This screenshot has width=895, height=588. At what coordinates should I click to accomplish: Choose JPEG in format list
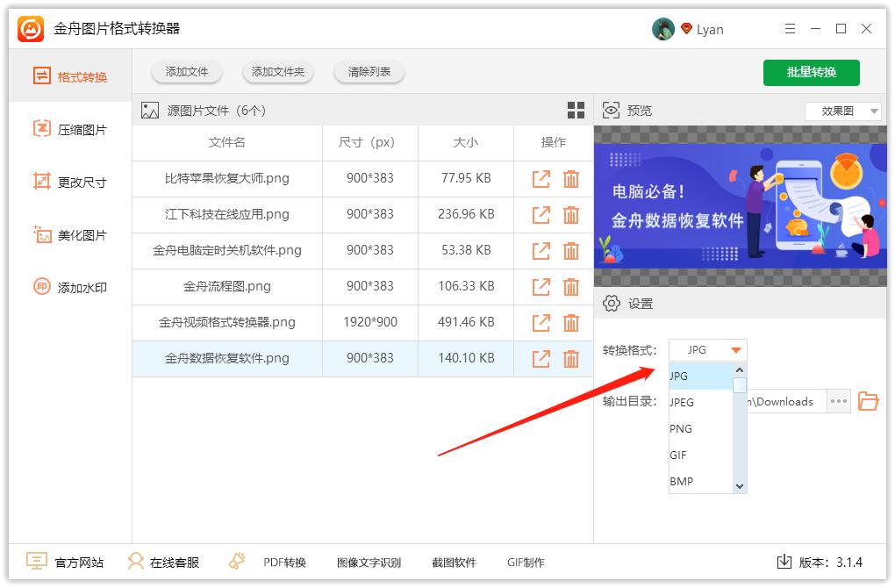(x=700, y=403)
